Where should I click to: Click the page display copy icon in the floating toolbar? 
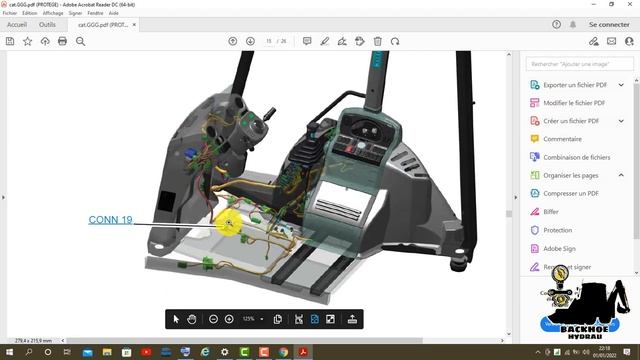click(x=278, y=319)
